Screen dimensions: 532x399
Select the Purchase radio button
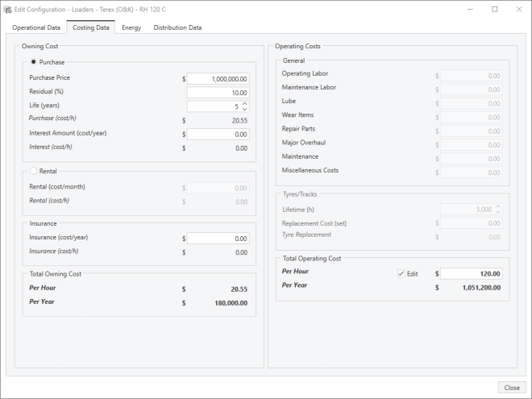(34, 62)
